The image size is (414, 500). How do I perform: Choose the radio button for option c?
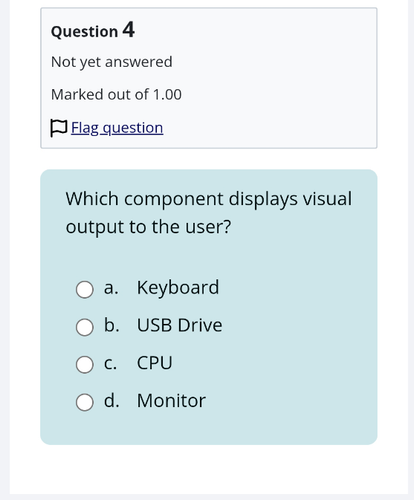click(x=84, y=364)
